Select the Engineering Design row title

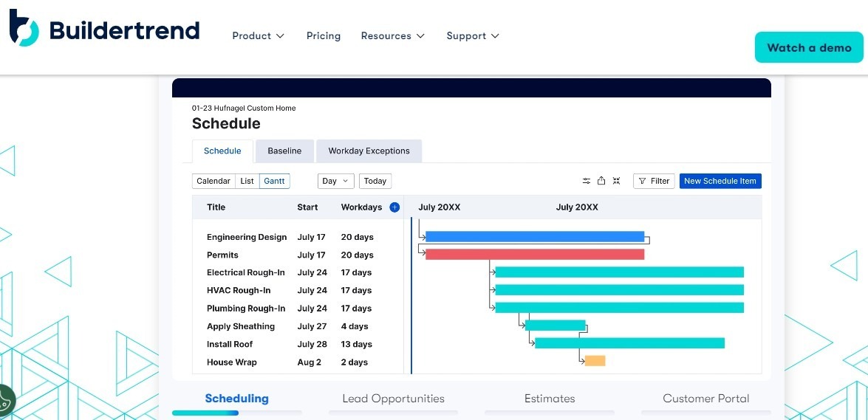[247, 237]
